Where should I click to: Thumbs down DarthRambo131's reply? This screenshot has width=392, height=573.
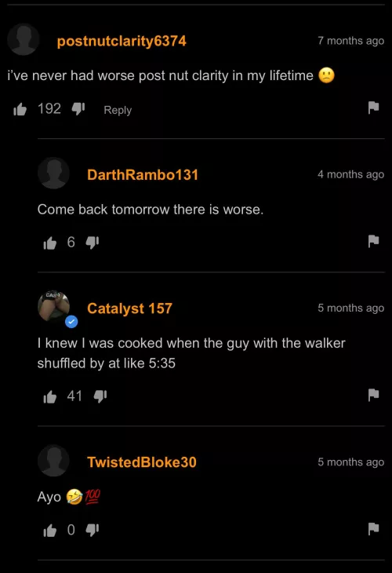pyautogui.click(x=93, y=243)
